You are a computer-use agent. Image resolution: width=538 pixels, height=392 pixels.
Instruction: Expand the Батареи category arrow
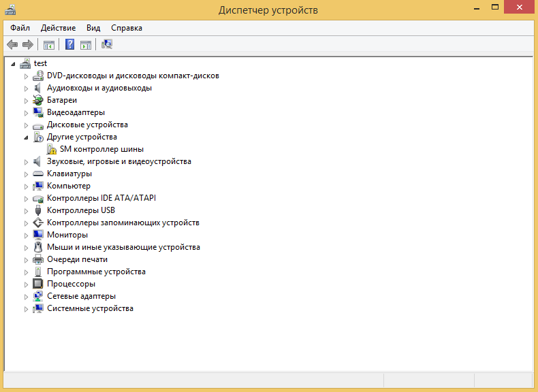click(26, 101)
